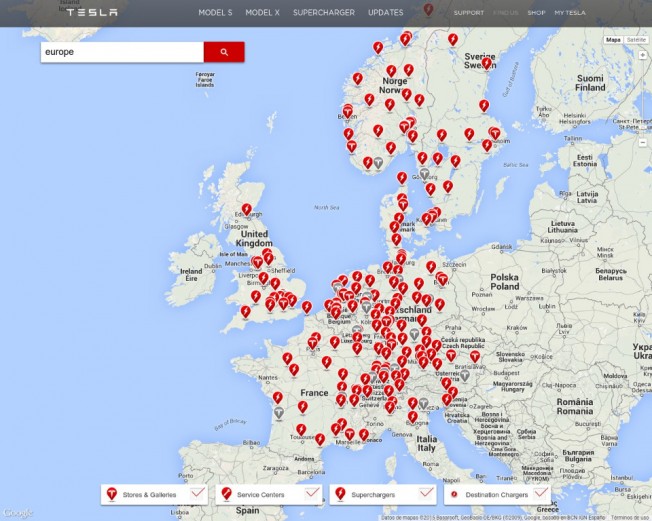Click the Edinburgh map pin in Scotland
Image resolution: width=652 pixels, height=521 pixels.
pyautogui.click(x=247, y=209)
